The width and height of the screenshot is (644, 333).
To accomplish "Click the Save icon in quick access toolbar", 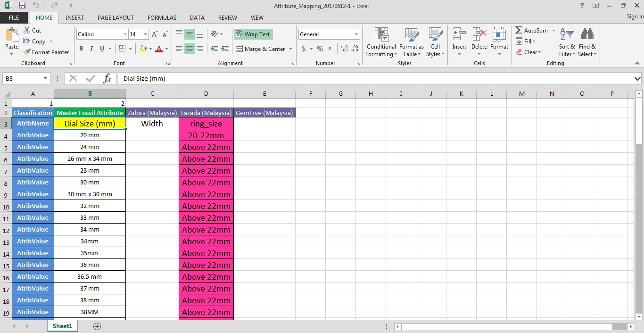I will tap(22, 6).
